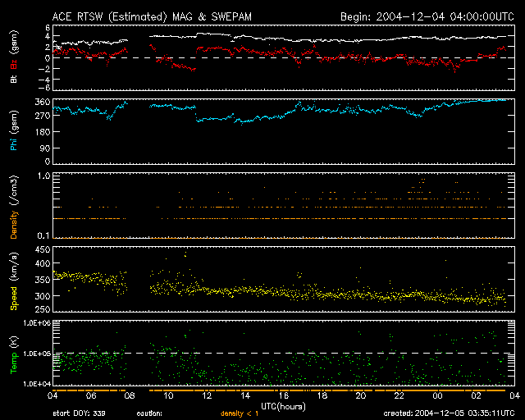Click the Density (/cm3) axis label
525x420 pixels.
point(13,209)
